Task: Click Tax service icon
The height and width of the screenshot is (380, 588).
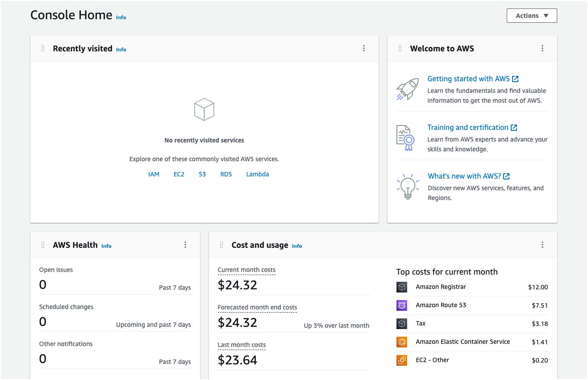Action: [402, 324]
